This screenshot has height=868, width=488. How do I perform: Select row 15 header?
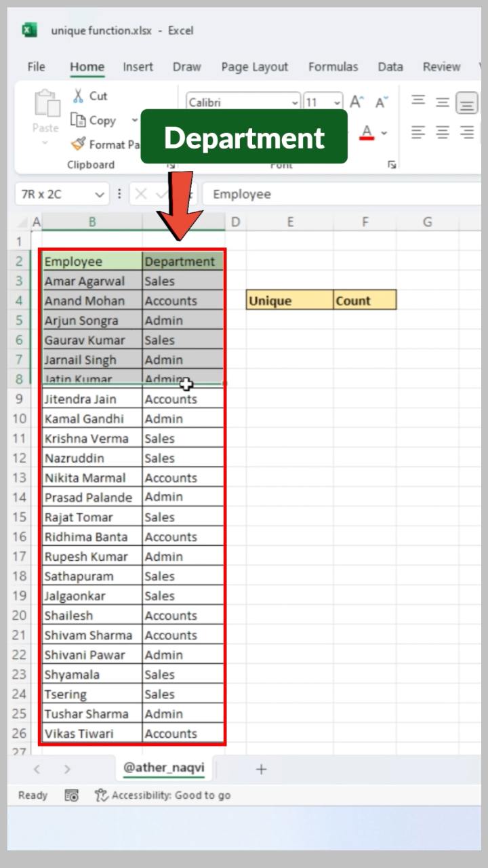pyautogui.click(x=19, y=517)
